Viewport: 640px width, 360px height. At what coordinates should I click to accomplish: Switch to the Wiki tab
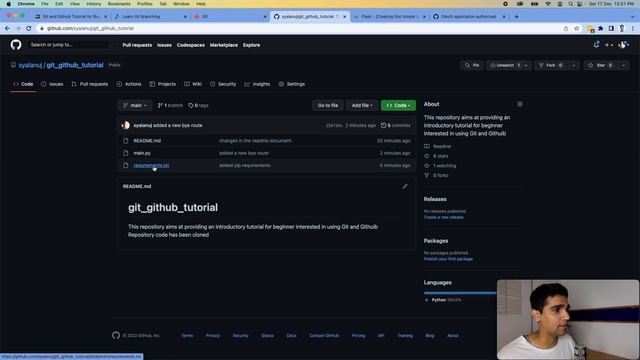(x=193, y=84)
